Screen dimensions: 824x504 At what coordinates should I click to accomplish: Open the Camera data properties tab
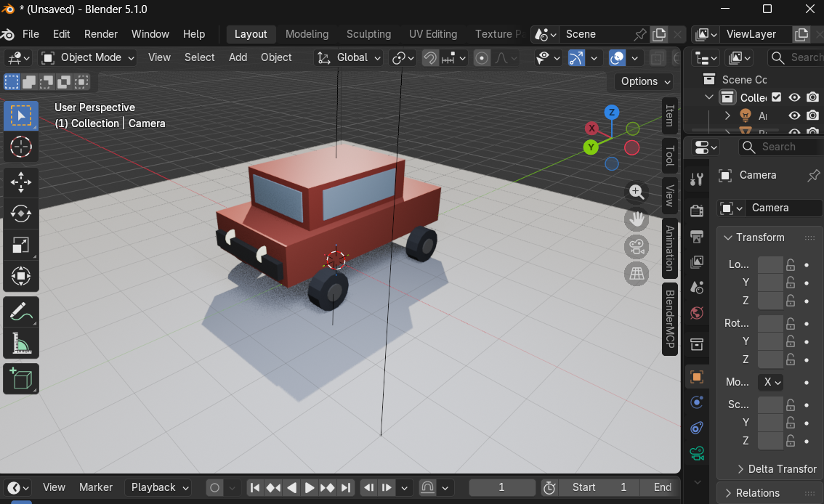tap(697, 453)
